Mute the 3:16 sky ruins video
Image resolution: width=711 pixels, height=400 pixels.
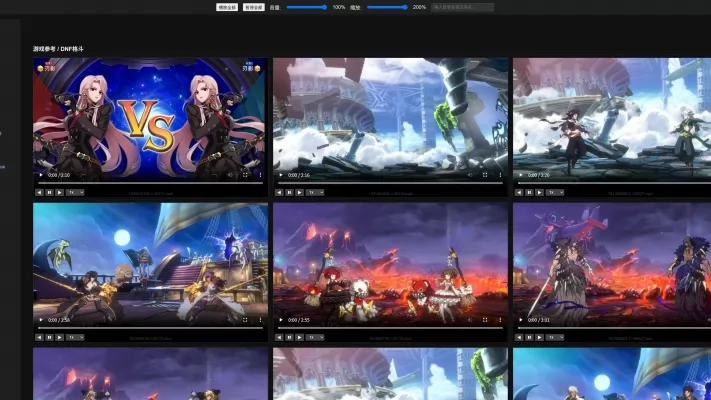click(x=470, y=175)
